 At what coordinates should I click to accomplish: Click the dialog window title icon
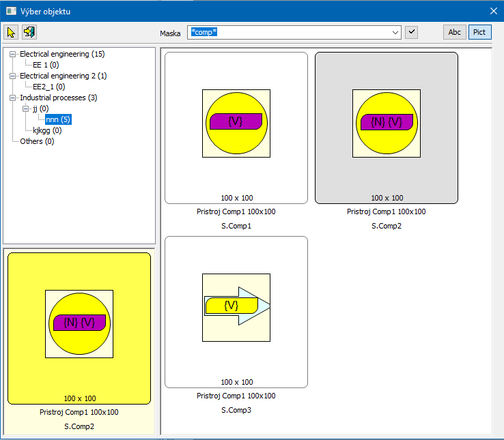click(x=11, y=11)
